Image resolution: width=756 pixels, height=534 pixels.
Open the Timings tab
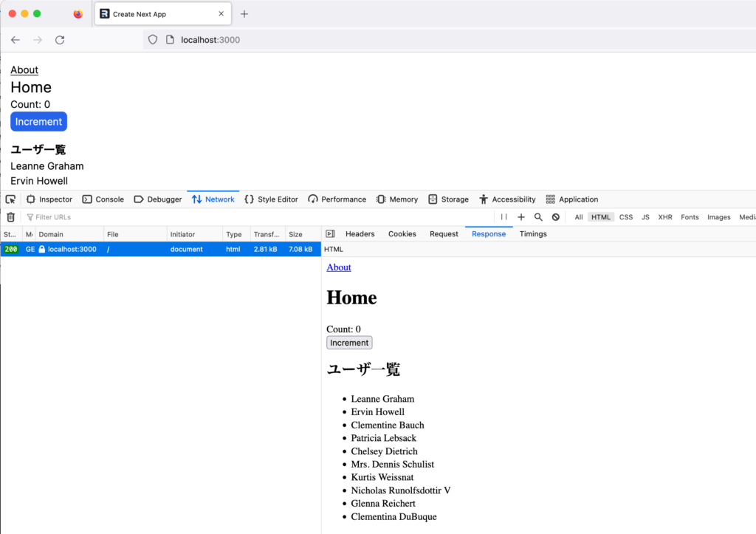click(x=533, y=234)
